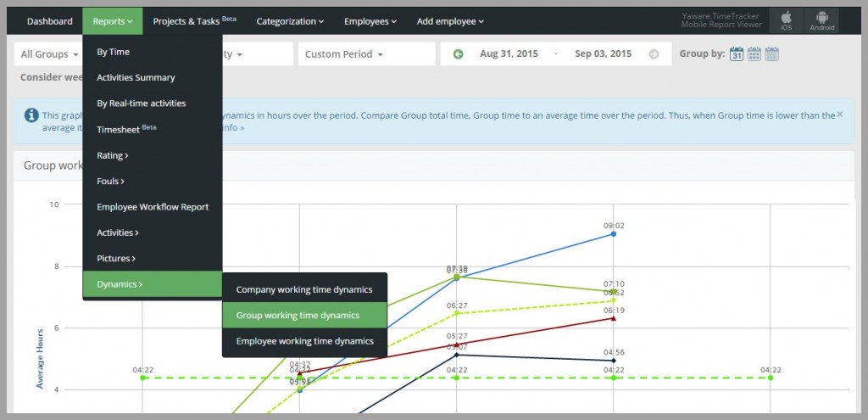Group by week calendar icon
The height and width of the screenshot is (420, 868).
(x=754, y=53)
